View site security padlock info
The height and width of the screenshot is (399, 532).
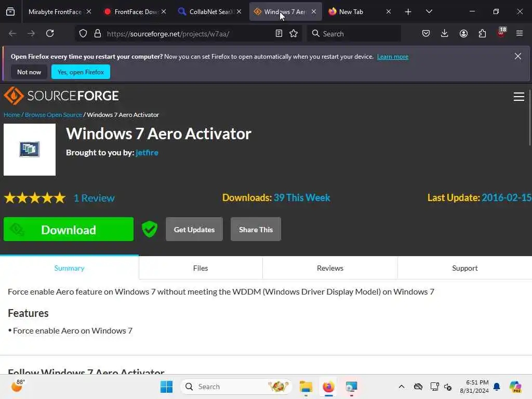98,34
